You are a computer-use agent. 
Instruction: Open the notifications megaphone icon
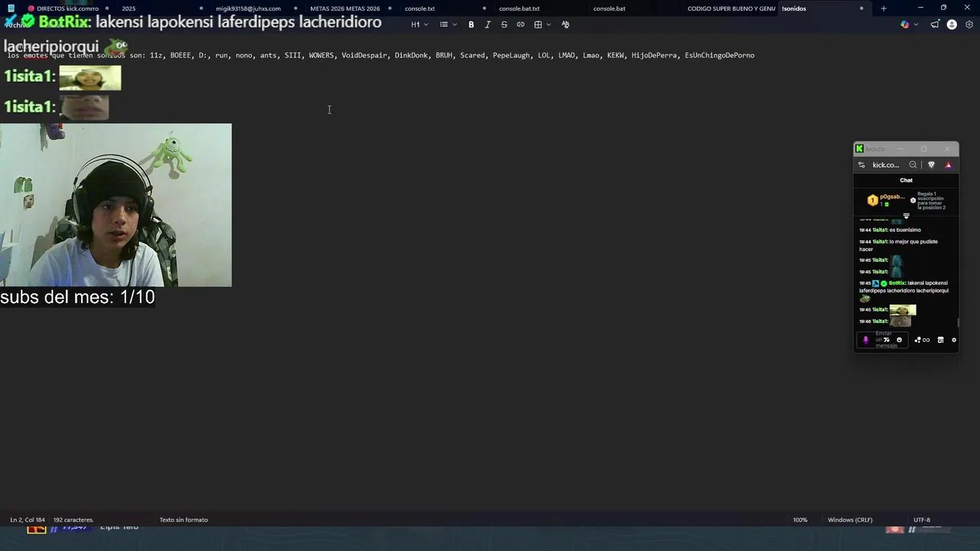935,24
